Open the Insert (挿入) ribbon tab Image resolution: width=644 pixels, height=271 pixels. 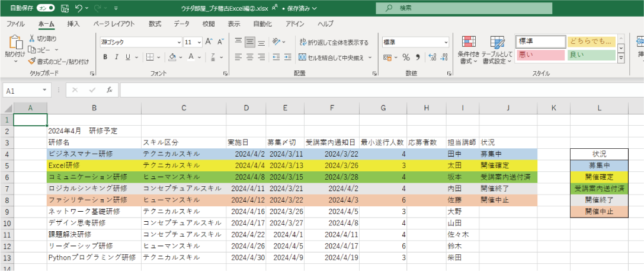click(73, 24)
